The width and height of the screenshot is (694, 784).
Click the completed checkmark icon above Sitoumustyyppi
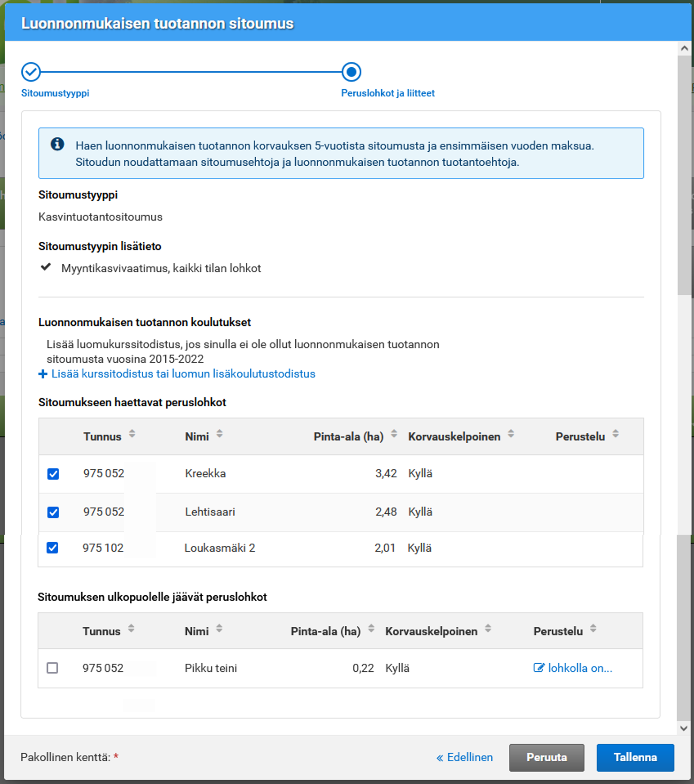coord(31,71)
